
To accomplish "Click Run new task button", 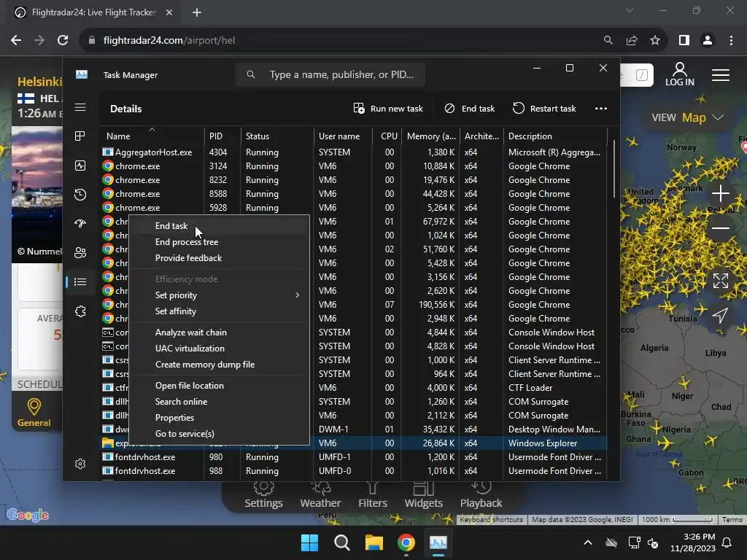I will (388, 109).
